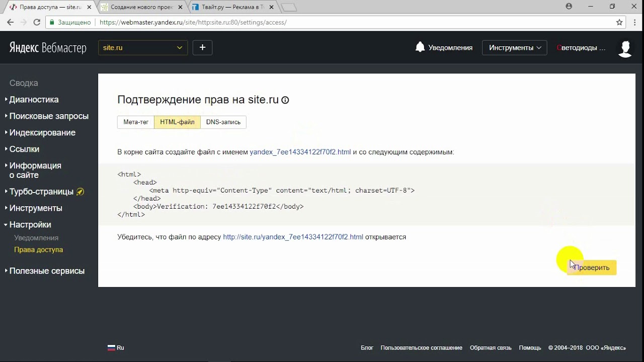Click the green secure padlock icon

51,22
